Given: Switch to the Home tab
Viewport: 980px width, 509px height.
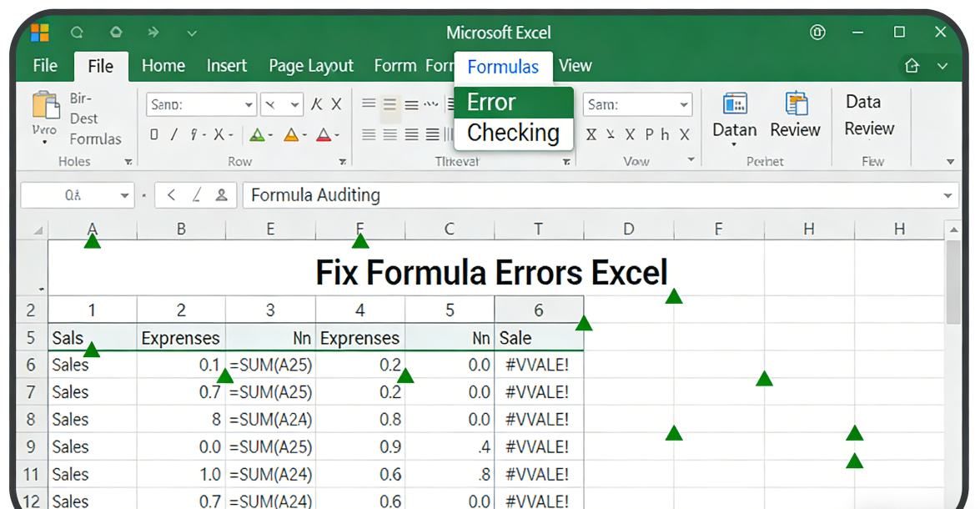Looking at the screenshot, I should tap(163, 66).
